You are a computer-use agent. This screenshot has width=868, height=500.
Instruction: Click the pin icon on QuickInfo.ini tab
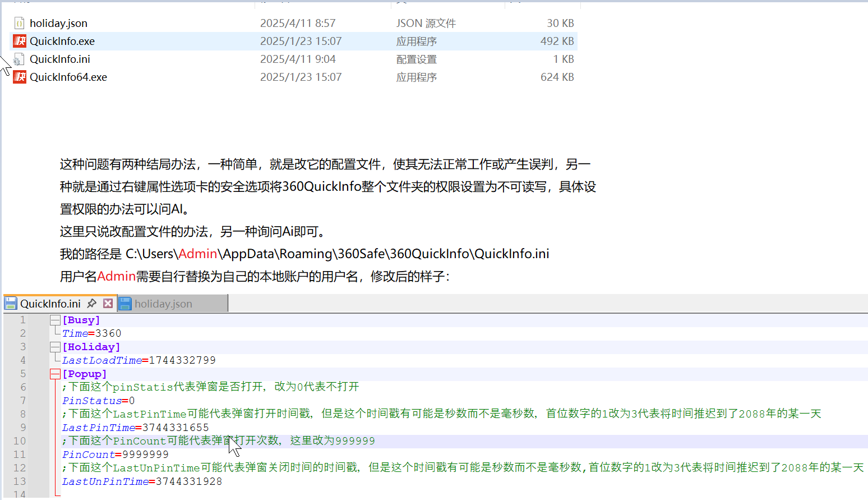click(x=92, y=304)
